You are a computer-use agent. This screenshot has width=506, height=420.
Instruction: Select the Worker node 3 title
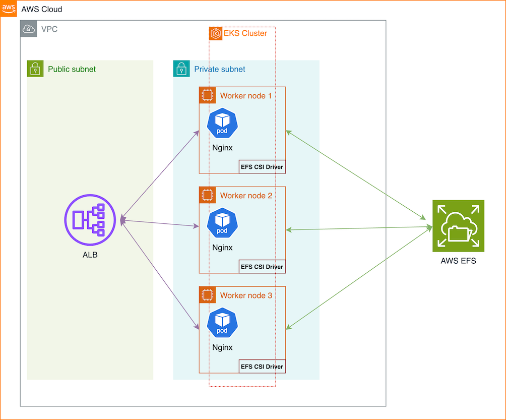point(246,295)
